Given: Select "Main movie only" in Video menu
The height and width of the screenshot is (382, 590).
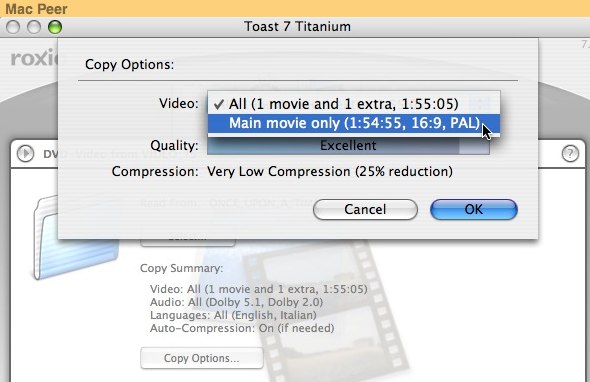Looking at the screenshot, I should (x=354, y=123).
